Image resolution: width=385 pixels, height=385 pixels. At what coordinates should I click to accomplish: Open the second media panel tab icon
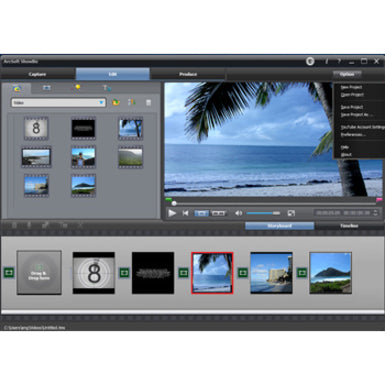tap(47, 88)
